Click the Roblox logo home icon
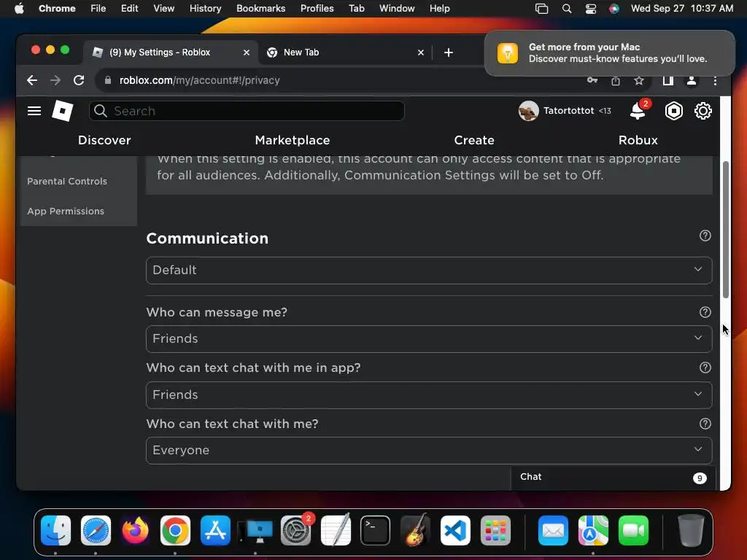Screen dimensions: 747x560 (63, 111)
